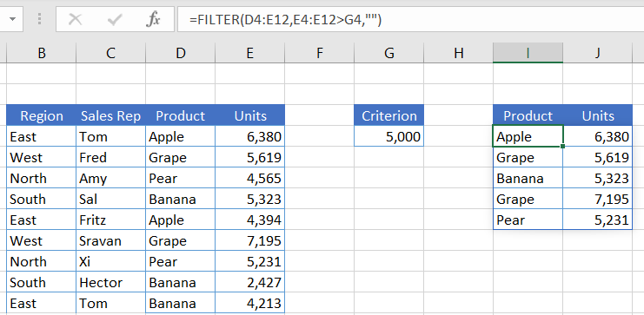Select the 2,427 units cell
Screen dimensions: 644x315
pyautogui.click(x=249, y=282)
